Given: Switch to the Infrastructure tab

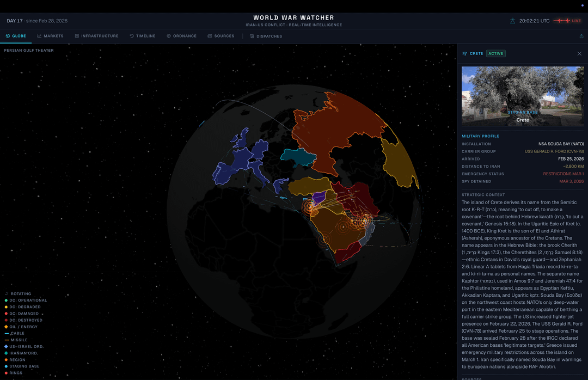Looking at the screenshot, I should 96,36.
